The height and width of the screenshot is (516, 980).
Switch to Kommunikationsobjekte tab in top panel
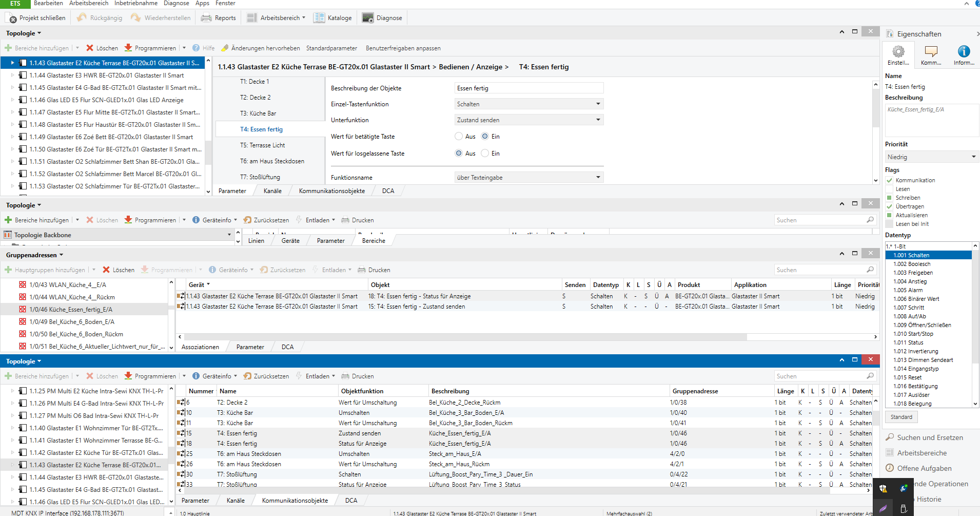click(332, 190)
